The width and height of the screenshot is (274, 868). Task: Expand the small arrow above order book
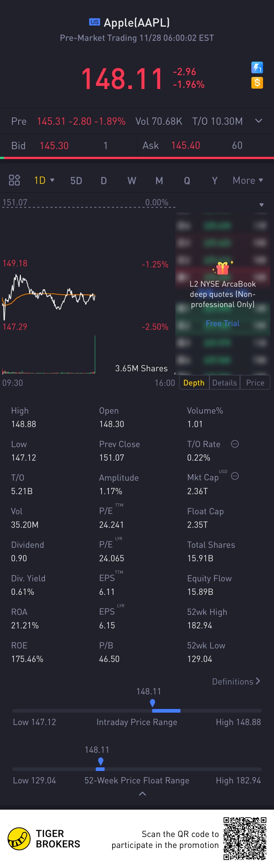[261, 205]
